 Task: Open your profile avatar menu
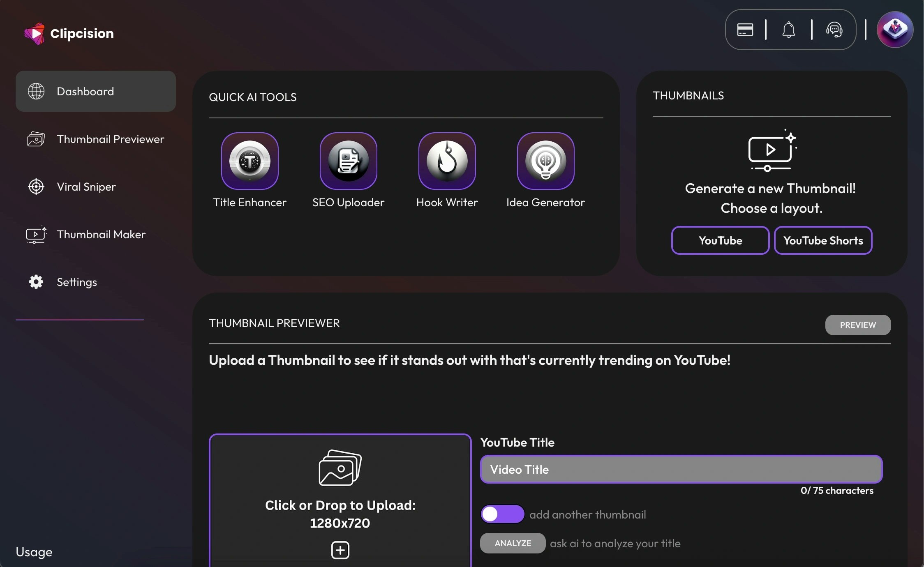895,29
